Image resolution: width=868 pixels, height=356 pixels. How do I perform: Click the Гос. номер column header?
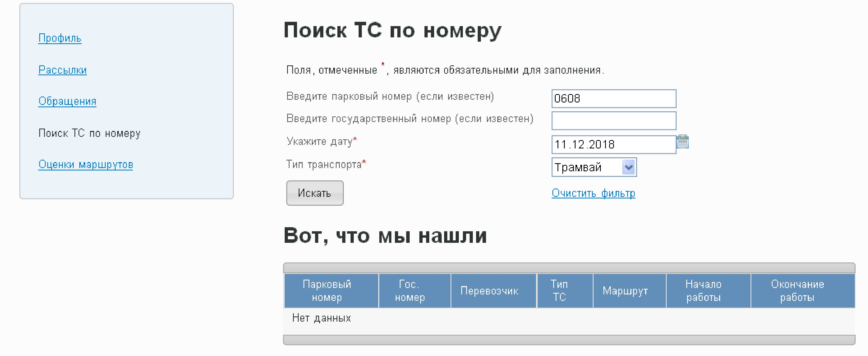[x=409, y=291]
